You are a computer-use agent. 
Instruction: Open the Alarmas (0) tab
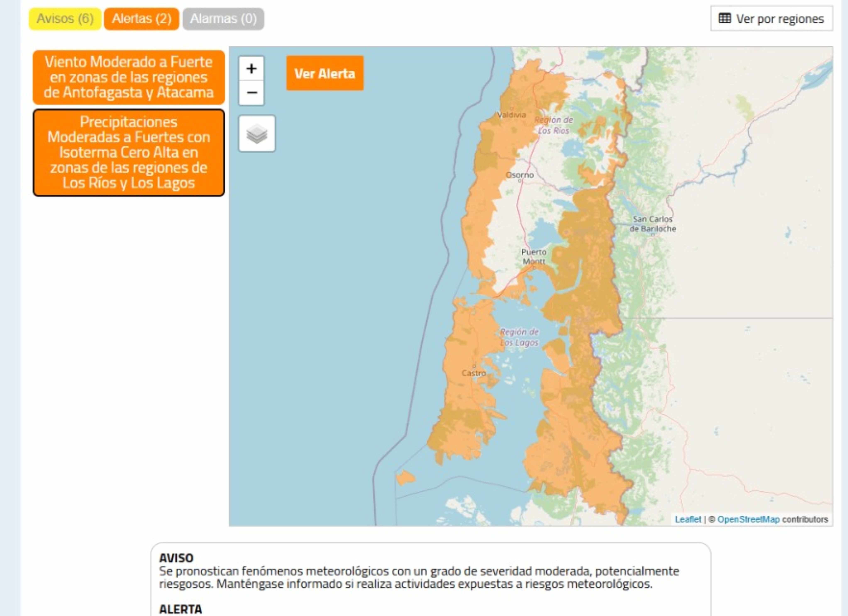pyautogui.click(x=223, y=19)
